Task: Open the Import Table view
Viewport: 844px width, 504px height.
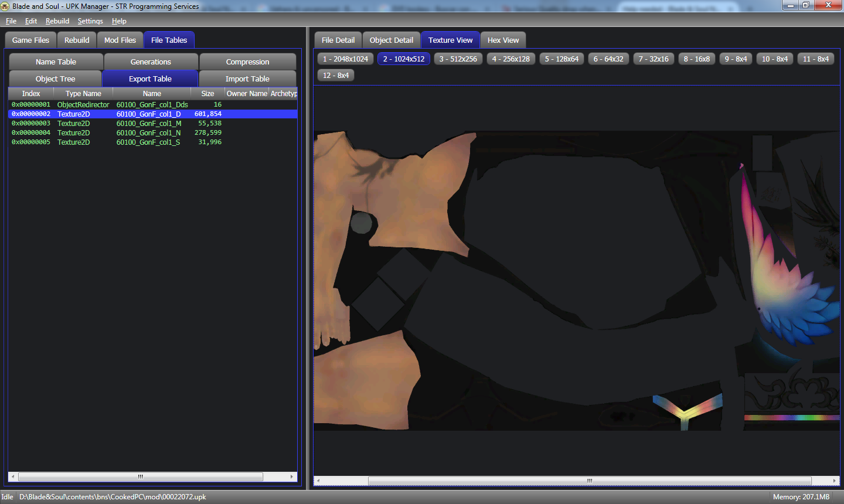Action: tap(247, 79)
